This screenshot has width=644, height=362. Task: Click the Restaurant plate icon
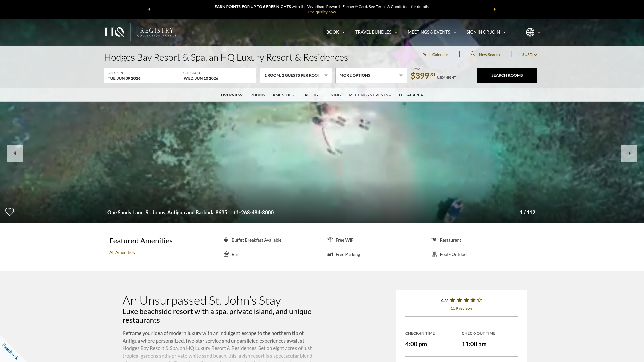pyautogui.click(x=434, y=240)
